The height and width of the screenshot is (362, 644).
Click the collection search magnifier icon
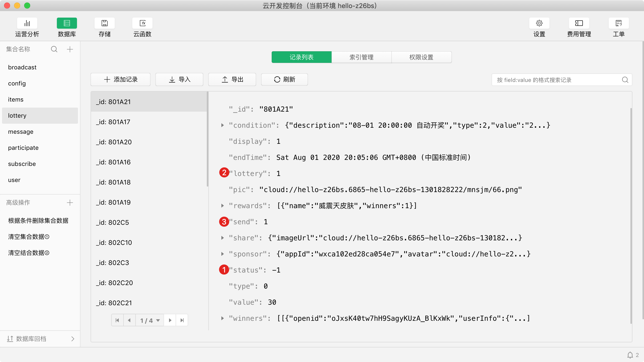(54, 49)
